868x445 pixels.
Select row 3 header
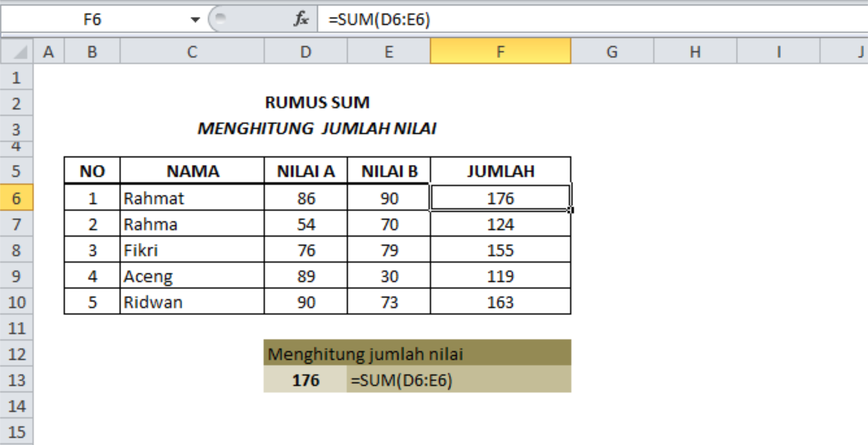point(17,129)
